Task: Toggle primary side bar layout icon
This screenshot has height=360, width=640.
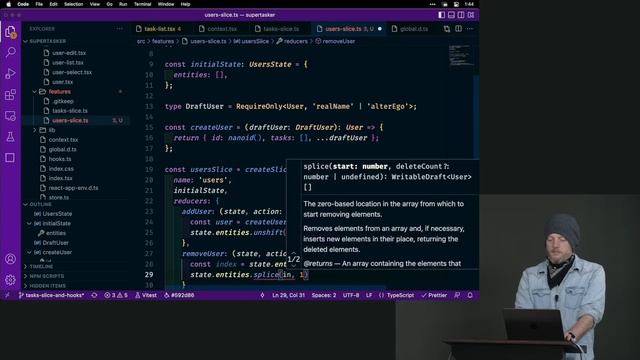Action: coord(442,15)
